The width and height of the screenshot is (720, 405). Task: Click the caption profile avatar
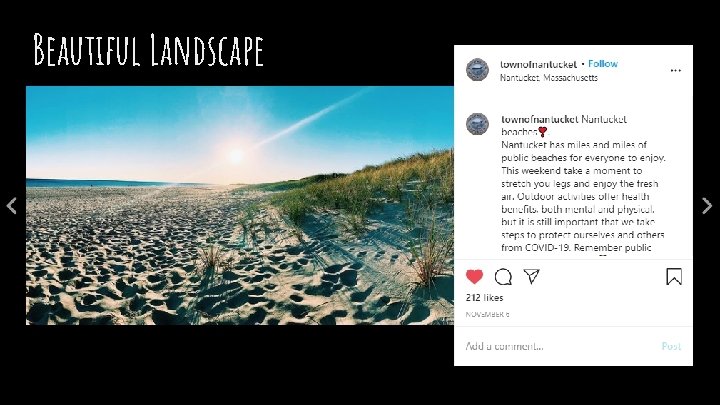(478, 124)
